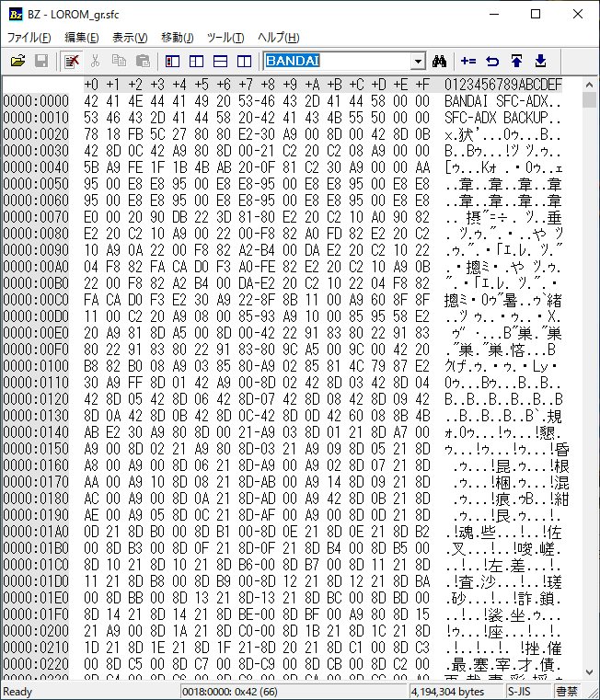Image resolution: width=600 pixels, height=700 pixels.
Task: Click the 0018:0000: 0x42 (66) status field
Action: coord(293,692)
